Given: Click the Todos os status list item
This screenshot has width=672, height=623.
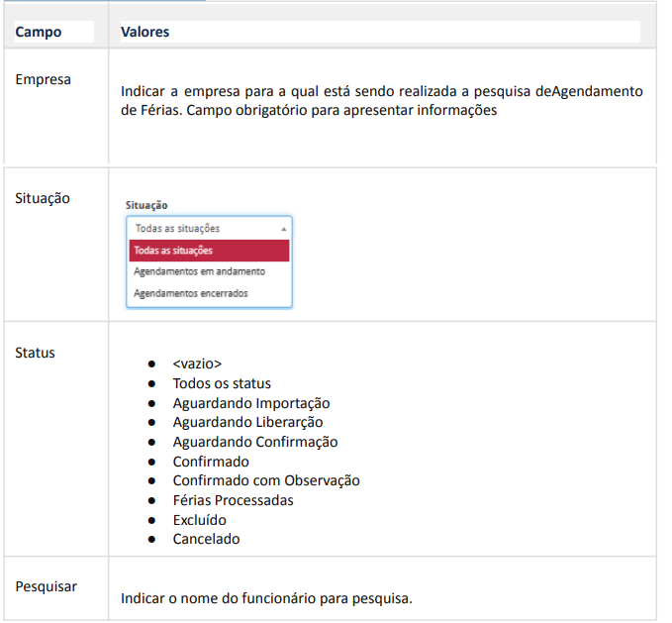Looking at the screenshot, I should click(x=222, y=383).
